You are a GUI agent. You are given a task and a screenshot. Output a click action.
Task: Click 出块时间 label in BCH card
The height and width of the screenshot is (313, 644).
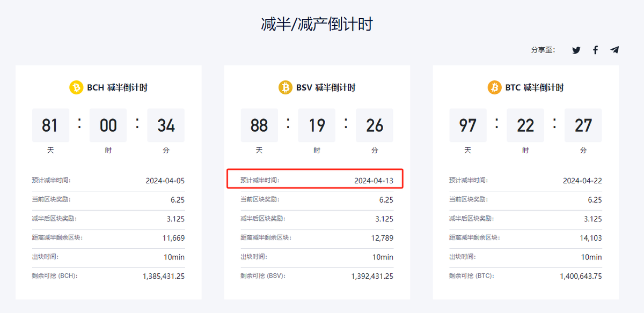[45, 257]
